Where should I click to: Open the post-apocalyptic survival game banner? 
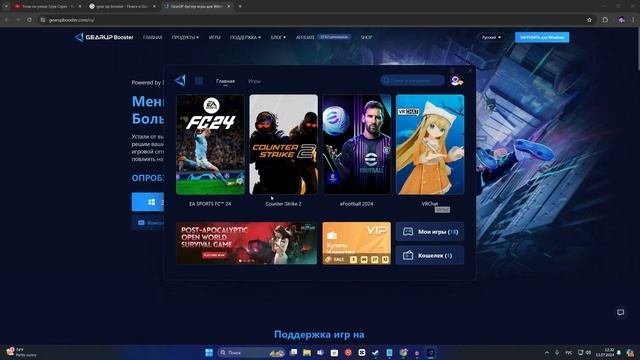[x=246, y=243]
